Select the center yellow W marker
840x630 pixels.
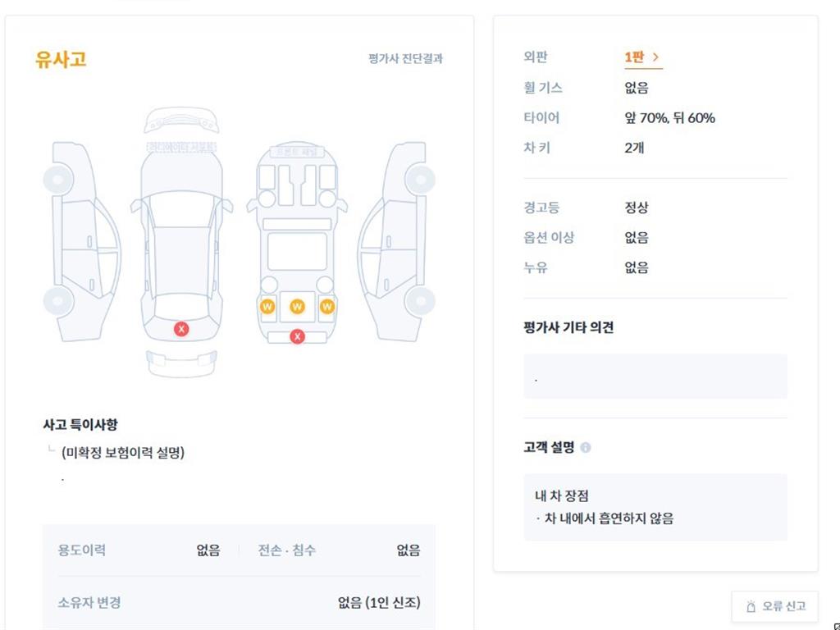[297, 306]
